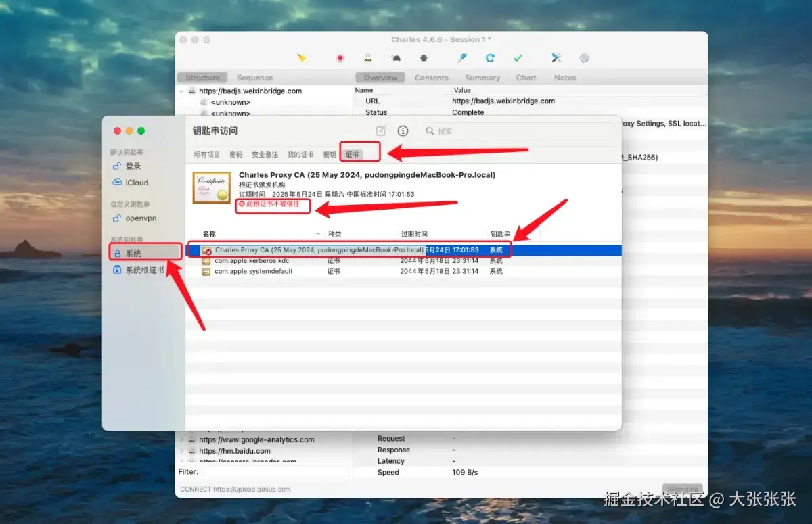Click the Speed value 109 B/s

(x=465, y=473)
